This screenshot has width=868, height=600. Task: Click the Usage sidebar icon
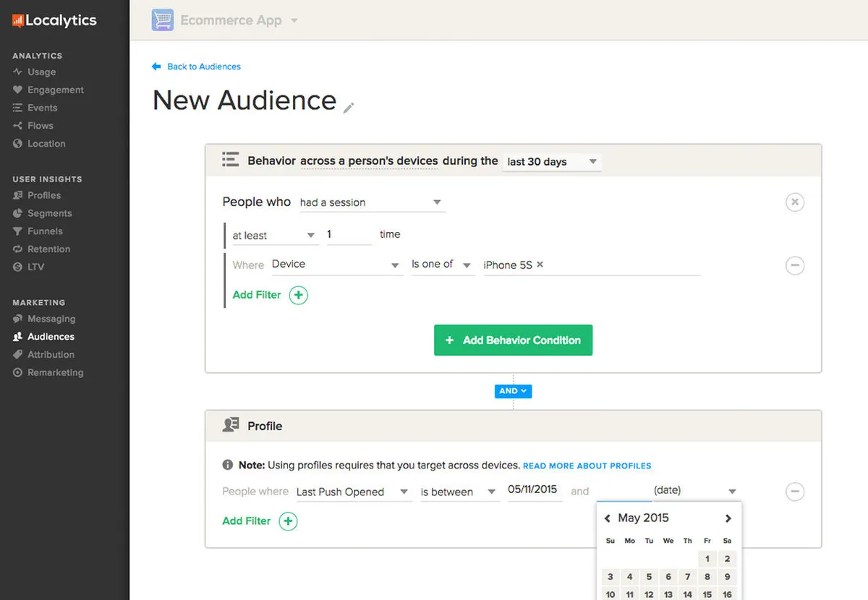[x=18, y=72]
